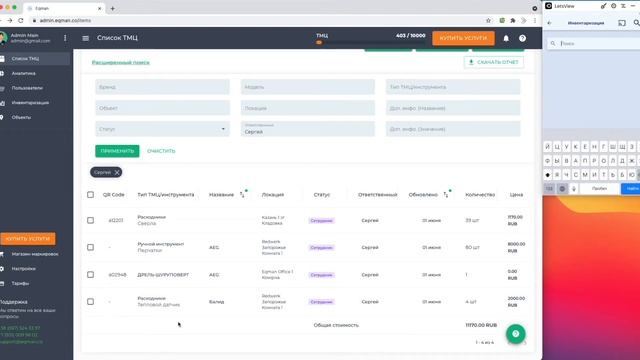Click the Статус column header
Viewport: 640px width, 360px height.
pyautogui.click(x=322, y=195)
